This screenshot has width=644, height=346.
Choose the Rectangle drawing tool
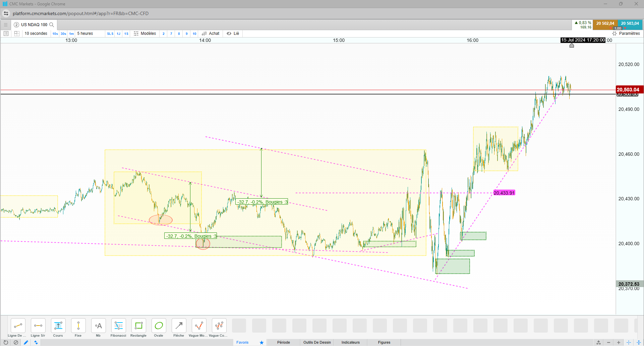tap(138, 328)
